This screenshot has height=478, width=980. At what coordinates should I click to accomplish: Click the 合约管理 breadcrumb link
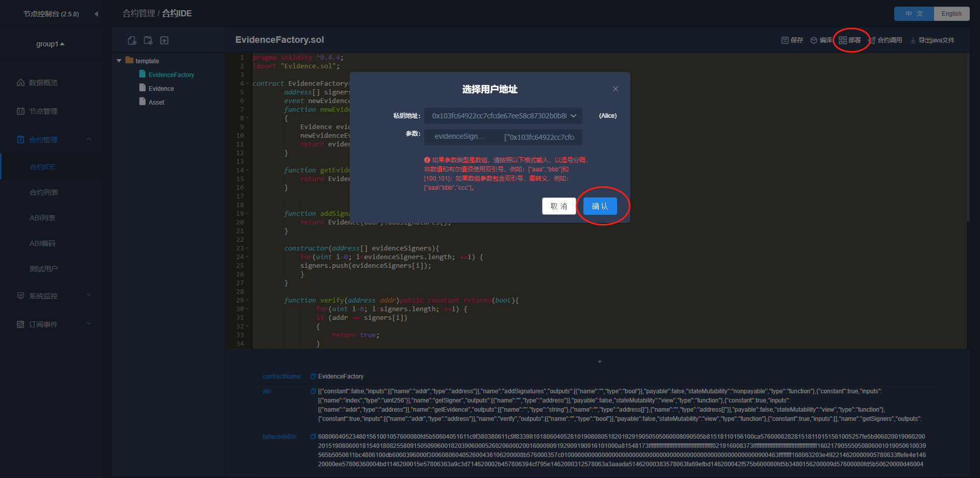(138, 14)
